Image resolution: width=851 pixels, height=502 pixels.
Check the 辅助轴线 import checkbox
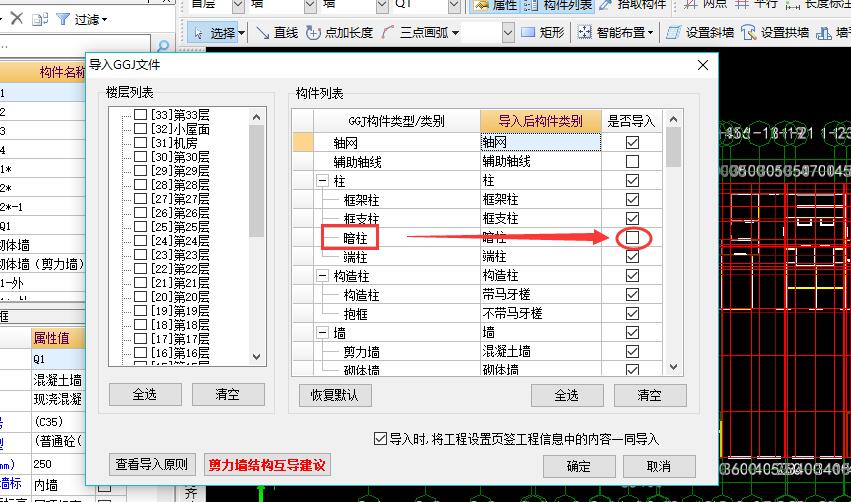click(632, 161)
